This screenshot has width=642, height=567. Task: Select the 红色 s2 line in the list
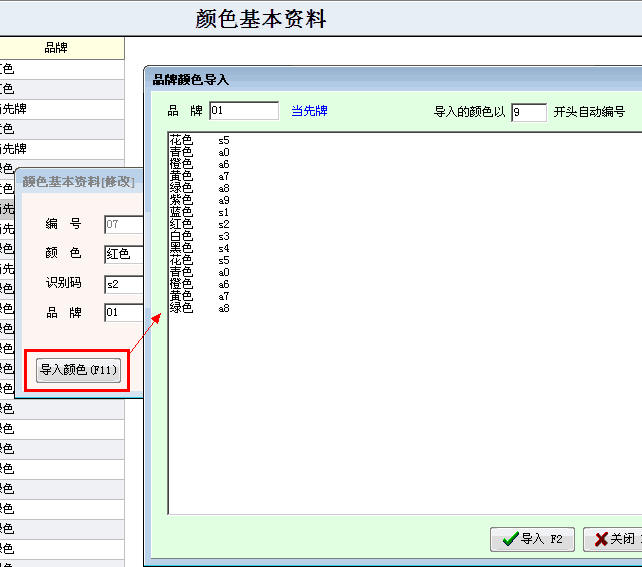[199, 224]
